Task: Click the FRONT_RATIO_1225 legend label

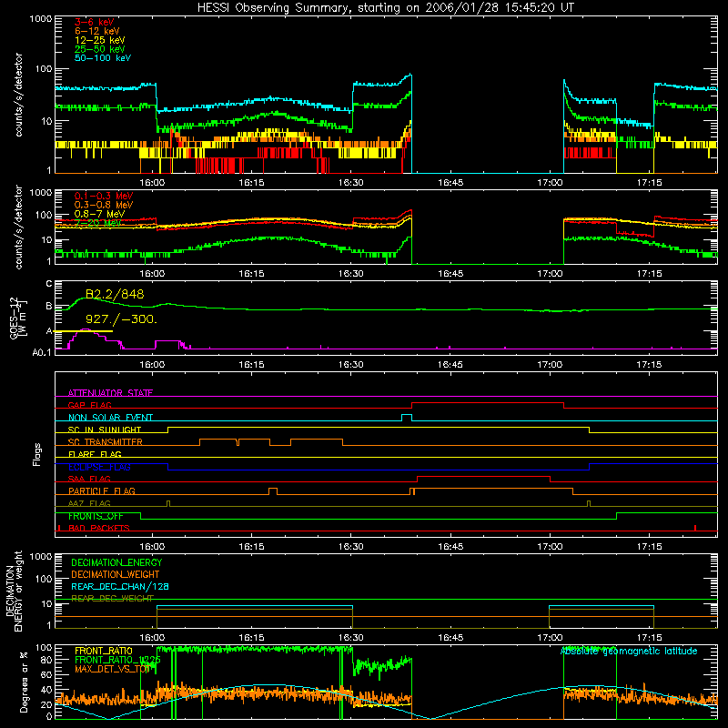Action: click(117, 660)
